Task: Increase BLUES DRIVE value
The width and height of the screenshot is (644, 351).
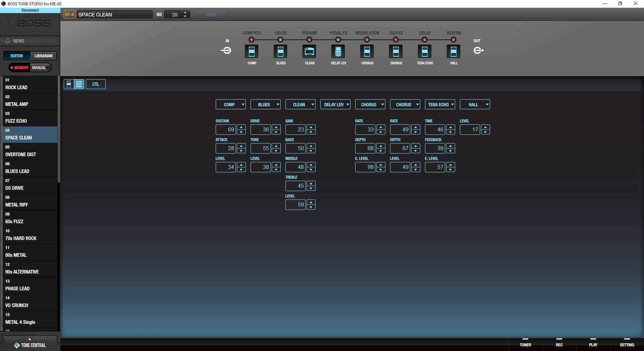Action: (x=276, y=127)
